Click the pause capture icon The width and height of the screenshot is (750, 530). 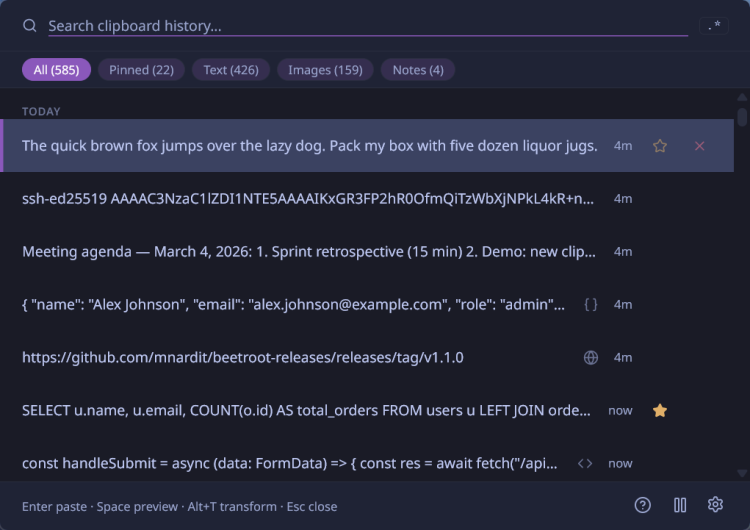[680, 505]
